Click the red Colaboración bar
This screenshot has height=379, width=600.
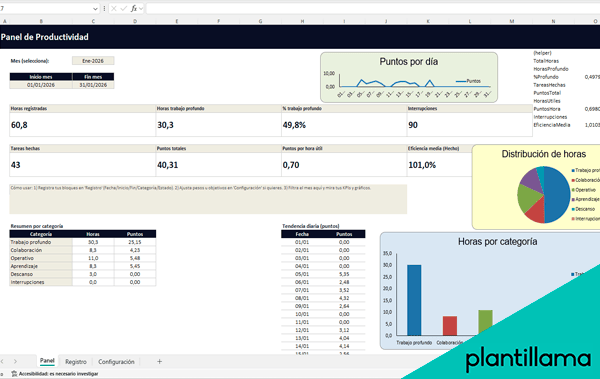[x=450, y=326]
